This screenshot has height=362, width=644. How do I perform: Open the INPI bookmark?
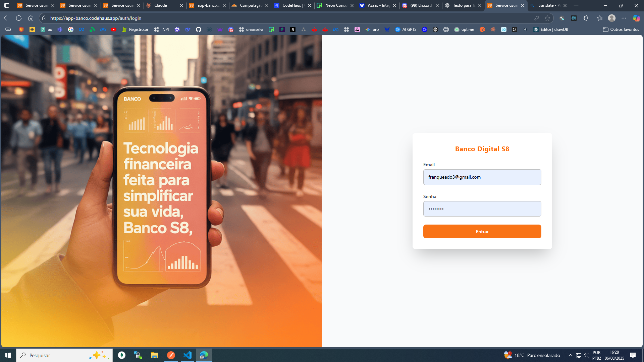click(x=161, y=29)
